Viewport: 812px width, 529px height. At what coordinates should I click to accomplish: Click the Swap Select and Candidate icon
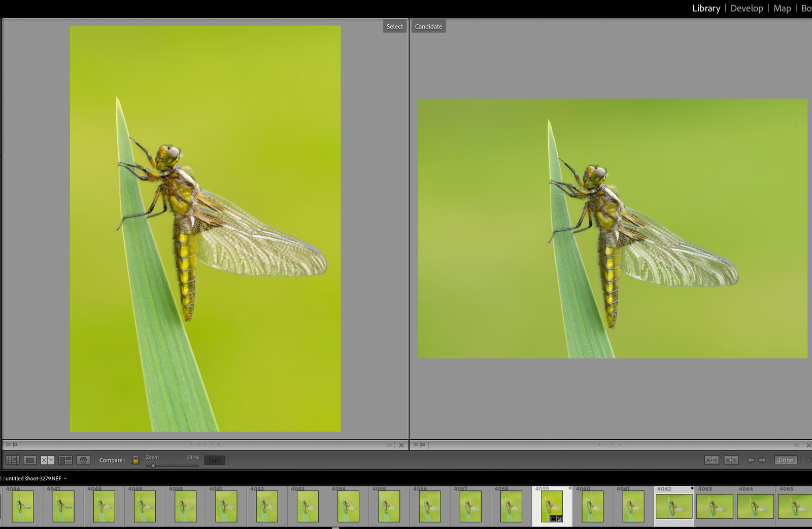click(x=712, y=460)
